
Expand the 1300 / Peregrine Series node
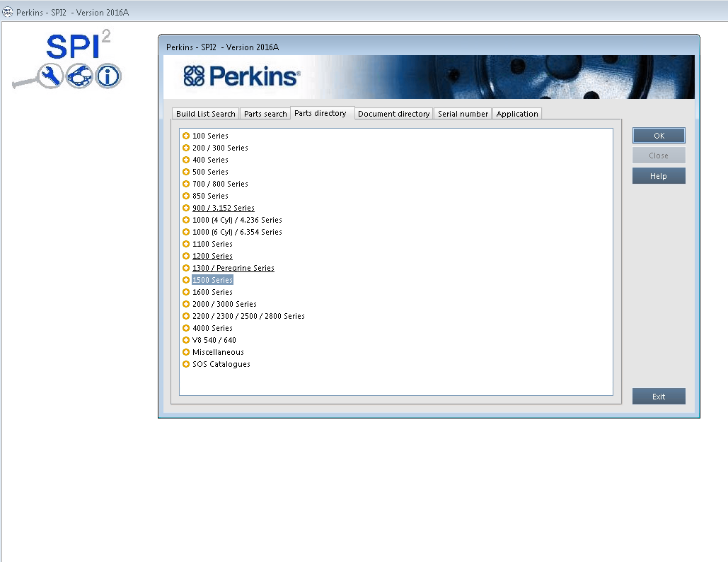click(x=186, y=268)
